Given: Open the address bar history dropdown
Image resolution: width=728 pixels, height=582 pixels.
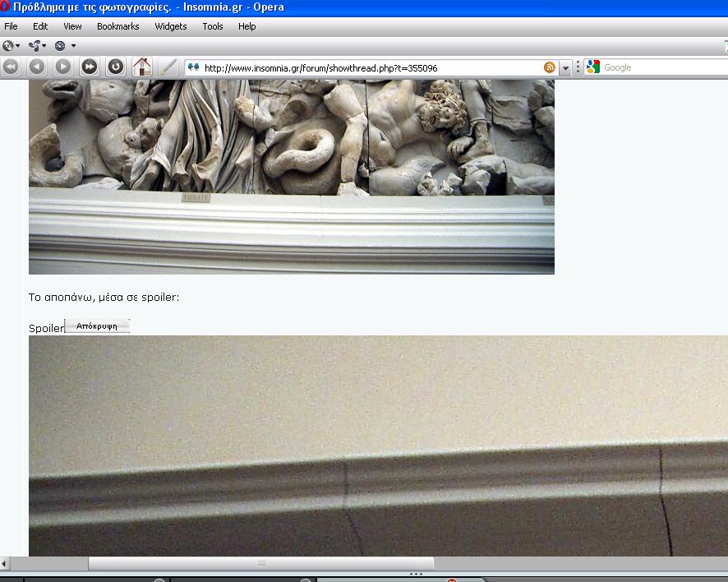Looking at the screenshot, I should 565,67.
